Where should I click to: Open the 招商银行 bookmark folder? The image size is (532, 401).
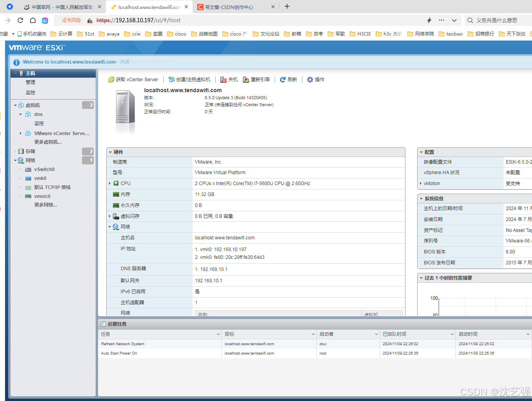tap(481, 34)
